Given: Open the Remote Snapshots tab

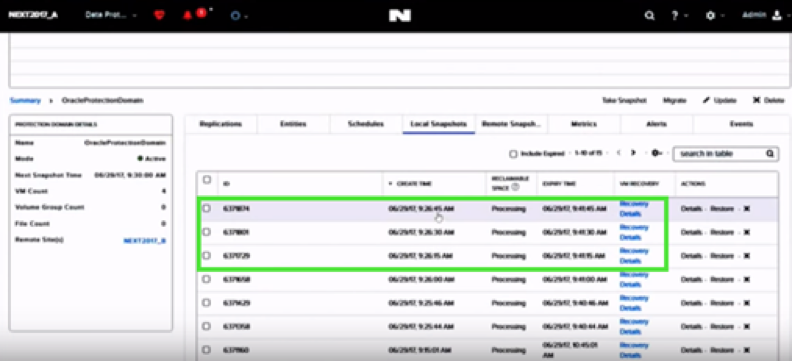Looking at the screenshot, I should tap(511, 124).
